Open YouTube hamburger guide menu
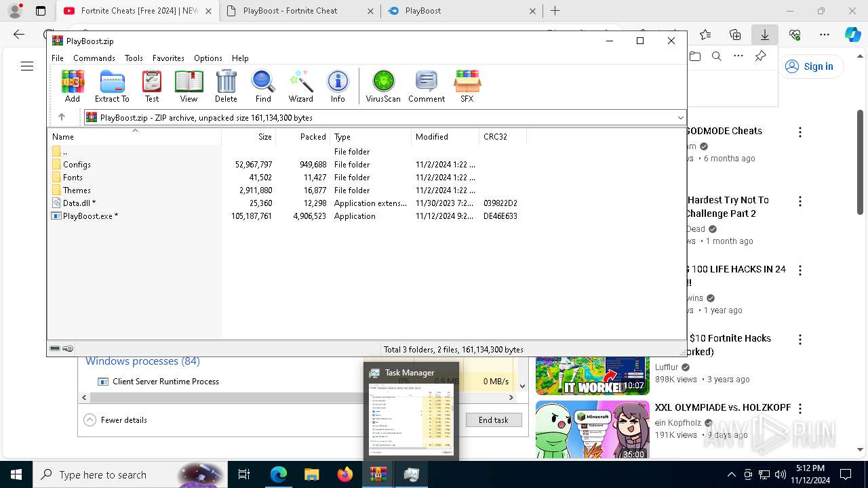Screen dimensions: 868x488 (x=27, y=66)
